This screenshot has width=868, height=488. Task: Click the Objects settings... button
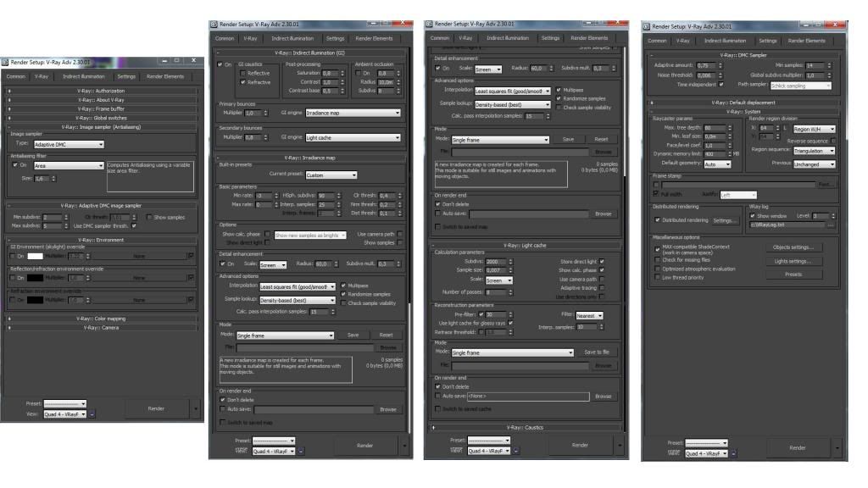pos(793,247)
